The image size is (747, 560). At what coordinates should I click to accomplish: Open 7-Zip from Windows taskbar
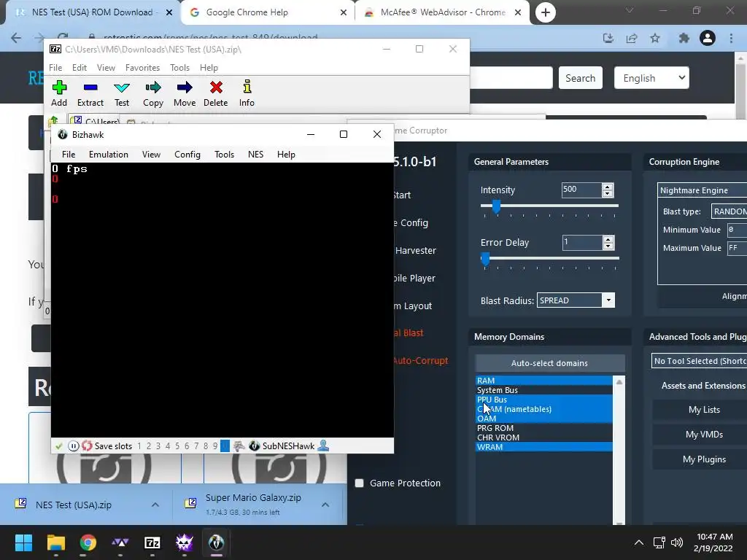[152, 542]
